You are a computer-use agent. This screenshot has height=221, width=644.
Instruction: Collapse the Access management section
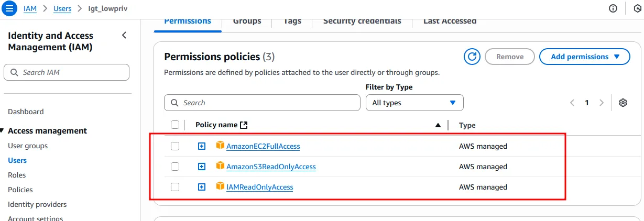[2, 131]
